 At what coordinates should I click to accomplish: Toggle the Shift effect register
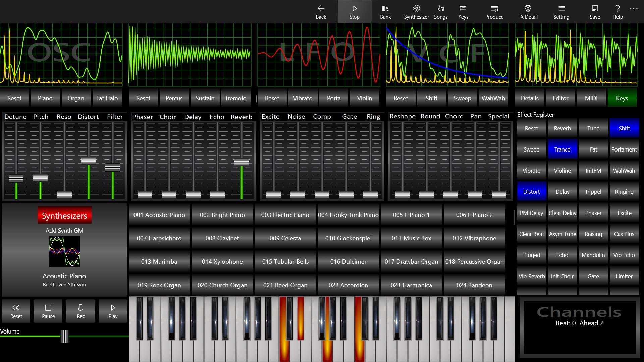(624, 128)
